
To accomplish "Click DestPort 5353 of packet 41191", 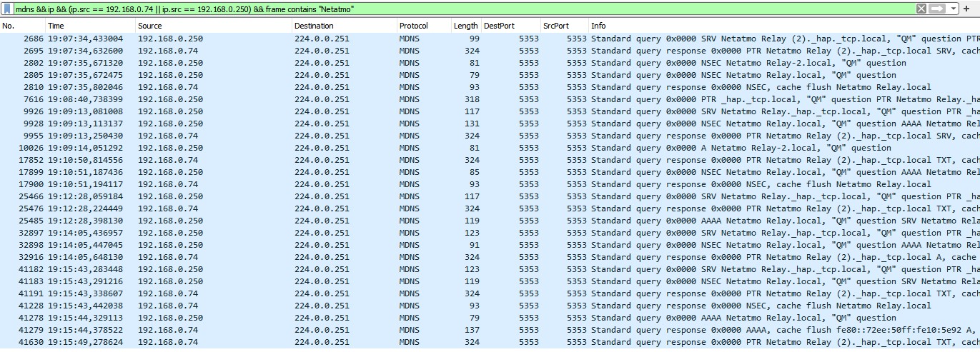I will [529, 293].
